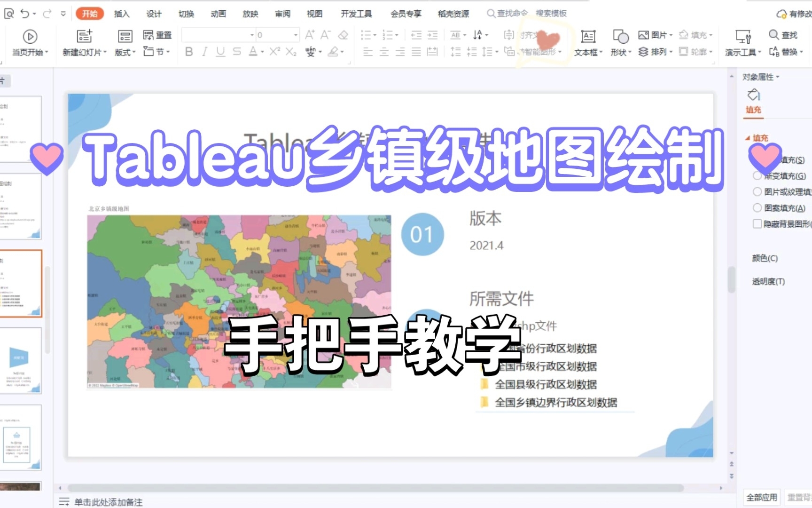This screenshot has height=508, width=812.
Task: Collapse the fill (填充) section triangle
Action: [748, 138]
